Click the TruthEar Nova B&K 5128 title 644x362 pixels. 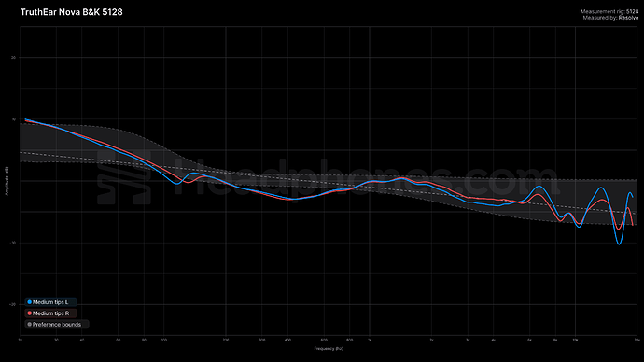72,12
